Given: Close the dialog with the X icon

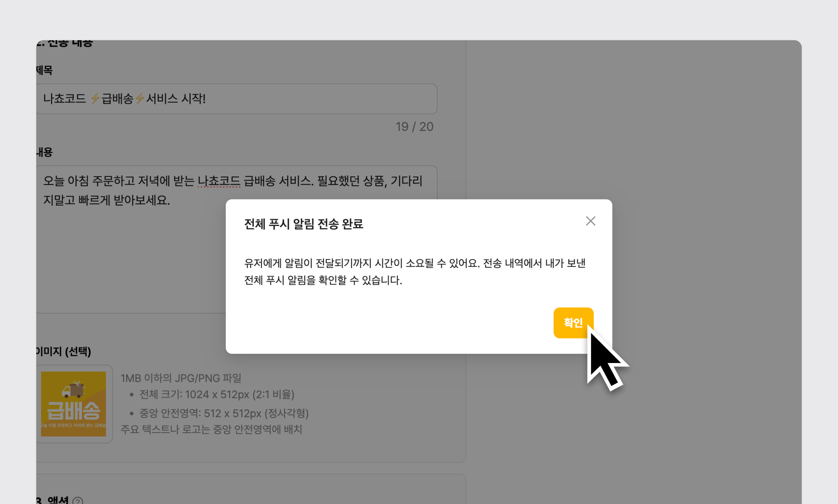Looking at the screenshot, I should click(590, 221).
